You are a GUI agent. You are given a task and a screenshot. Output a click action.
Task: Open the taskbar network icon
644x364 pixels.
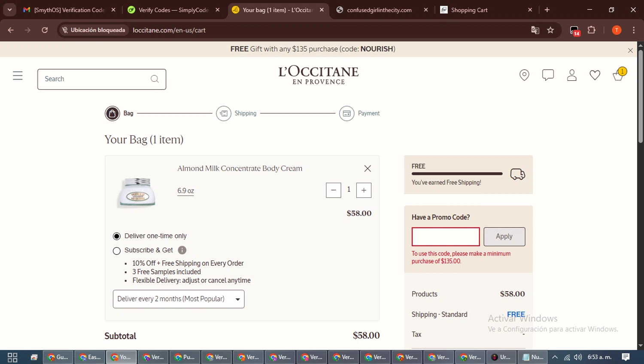click(567, 357)
